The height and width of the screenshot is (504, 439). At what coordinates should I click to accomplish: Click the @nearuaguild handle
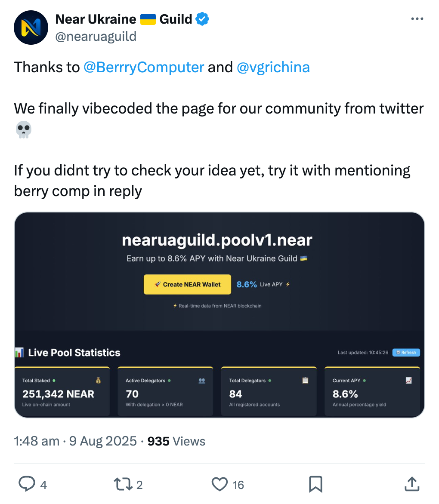[x=96, y=37]
